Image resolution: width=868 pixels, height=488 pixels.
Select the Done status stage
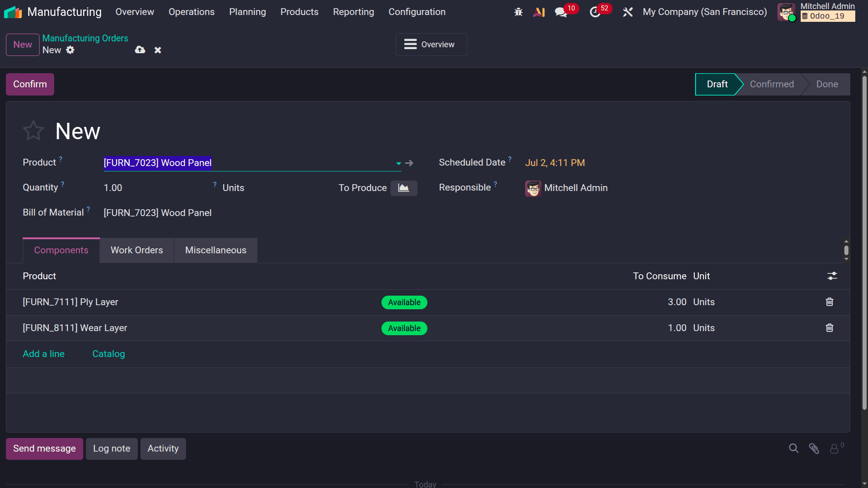[827, 84]
